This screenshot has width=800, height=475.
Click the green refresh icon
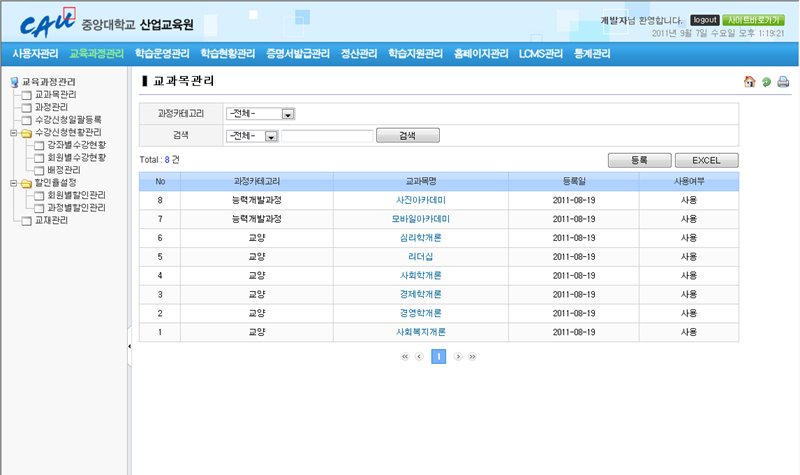click(766, 81)
